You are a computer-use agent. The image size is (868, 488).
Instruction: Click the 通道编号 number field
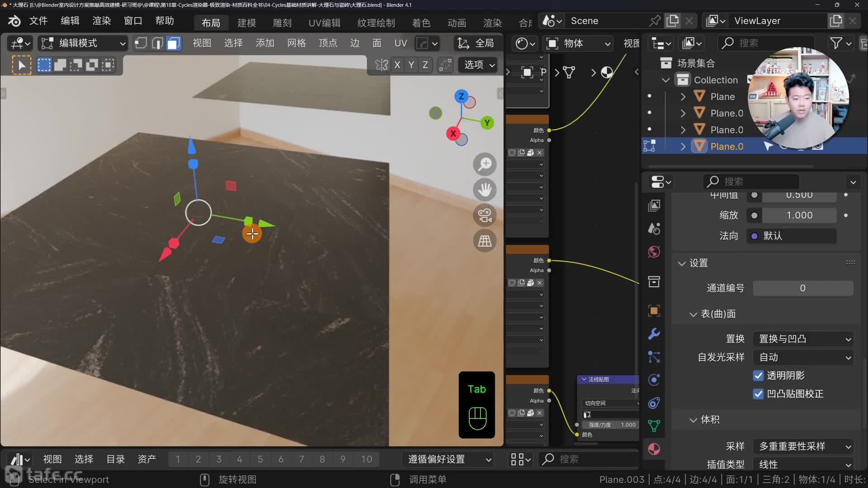802,288
